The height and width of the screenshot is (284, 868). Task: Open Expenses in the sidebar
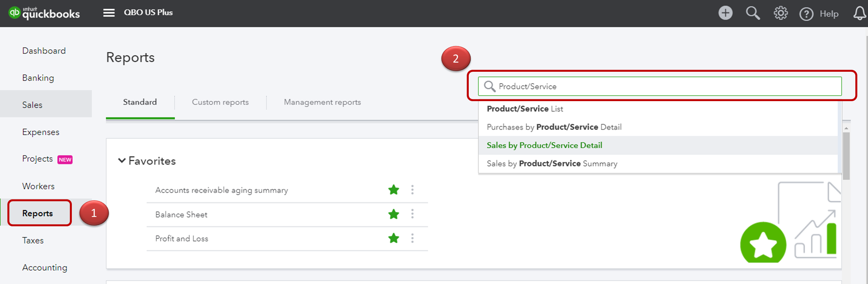pyautogui.click(x=40, y=132)
